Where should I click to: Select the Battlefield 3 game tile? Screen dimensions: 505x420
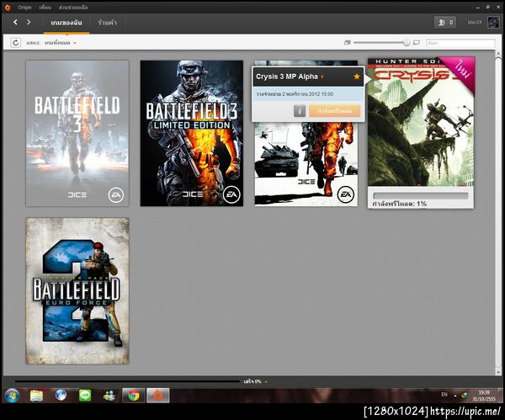pos(77,133)
